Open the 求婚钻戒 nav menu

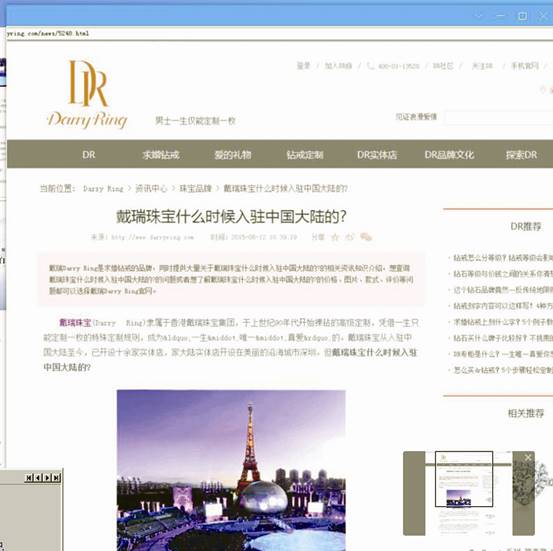point(161,155)
